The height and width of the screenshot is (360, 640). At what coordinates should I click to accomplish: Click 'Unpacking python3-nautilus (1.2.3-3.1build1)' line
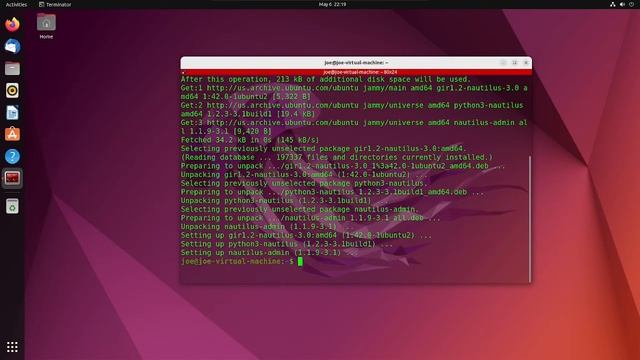pyautogui.click(x=284, y=201)
